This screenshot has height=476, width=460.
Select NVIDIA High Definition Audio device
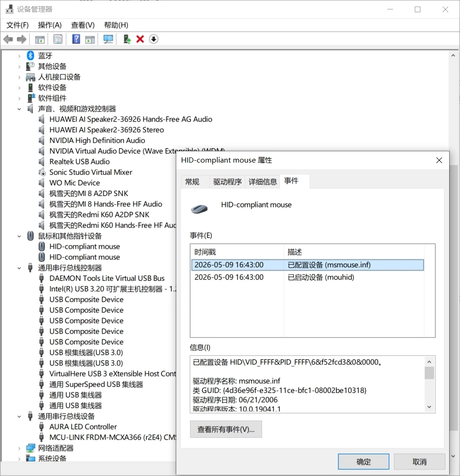pos(97,140)
